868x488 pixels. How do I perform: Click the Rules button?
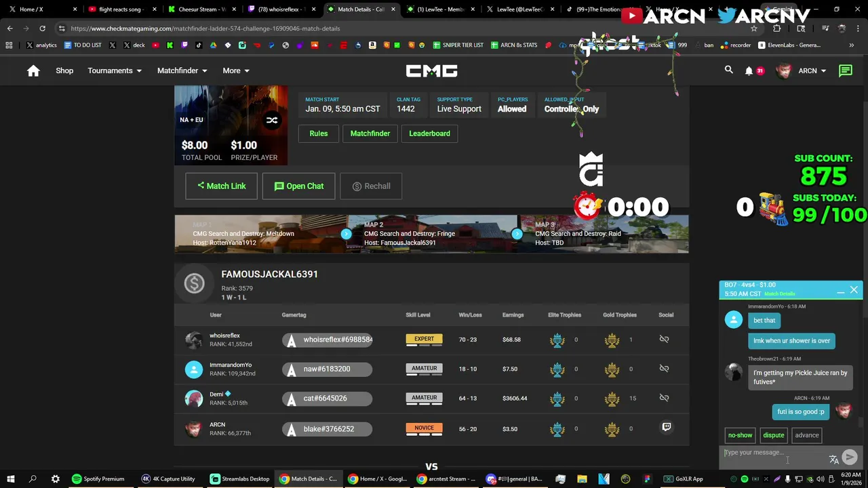pyautogui.click(x=319, y=134)
